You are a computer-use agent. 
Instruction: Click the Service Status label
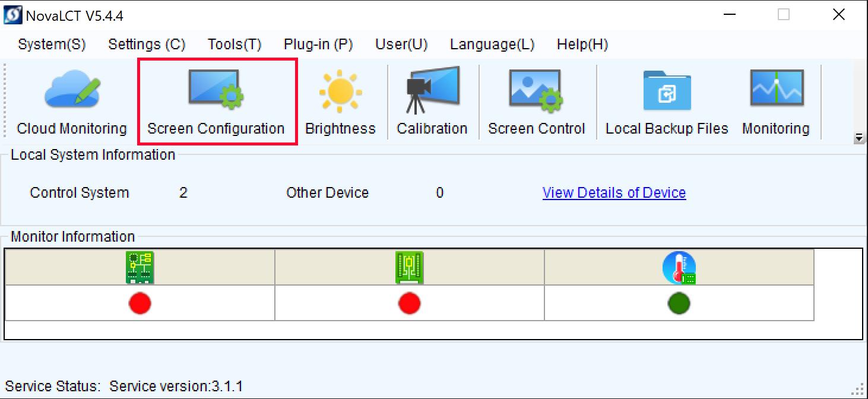tap(53, 387)
